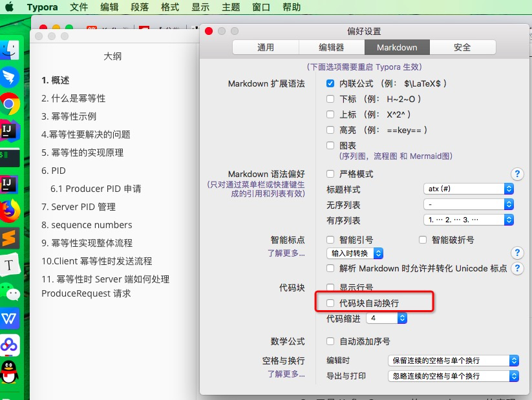Open 输入时转换 dropdown
Screen dimensions: 532x400
coord(355,253)
